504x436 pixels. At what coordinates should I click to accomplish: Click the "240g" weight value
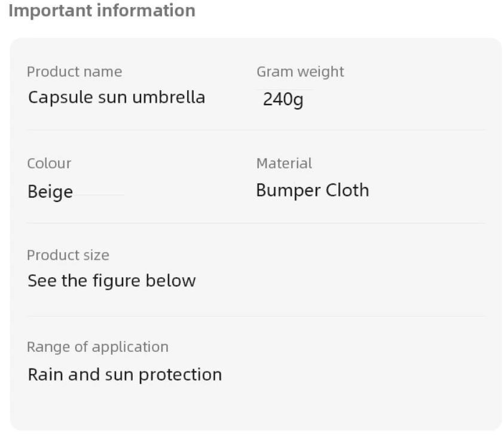coord(283,99)
